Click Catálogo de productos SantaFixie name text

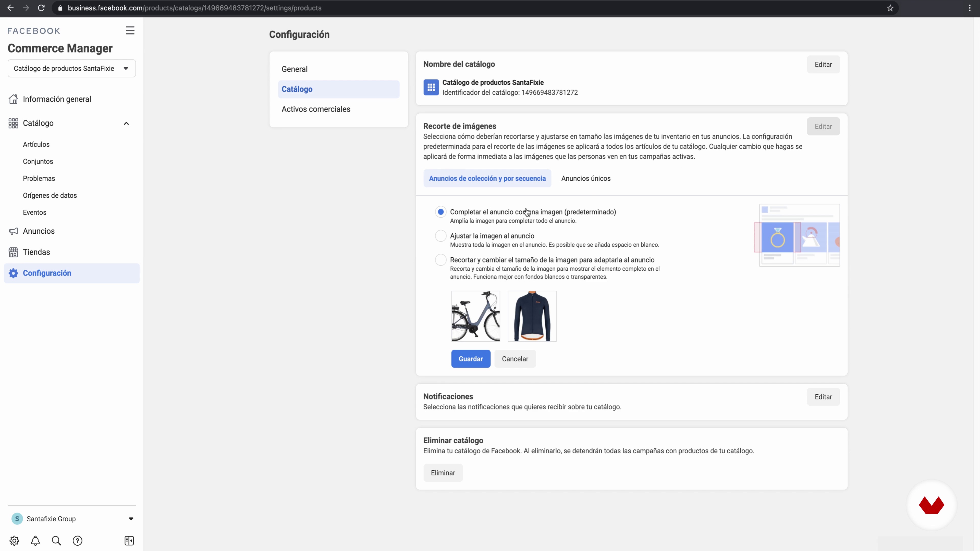pyautogui.click(x=493, y=82)
